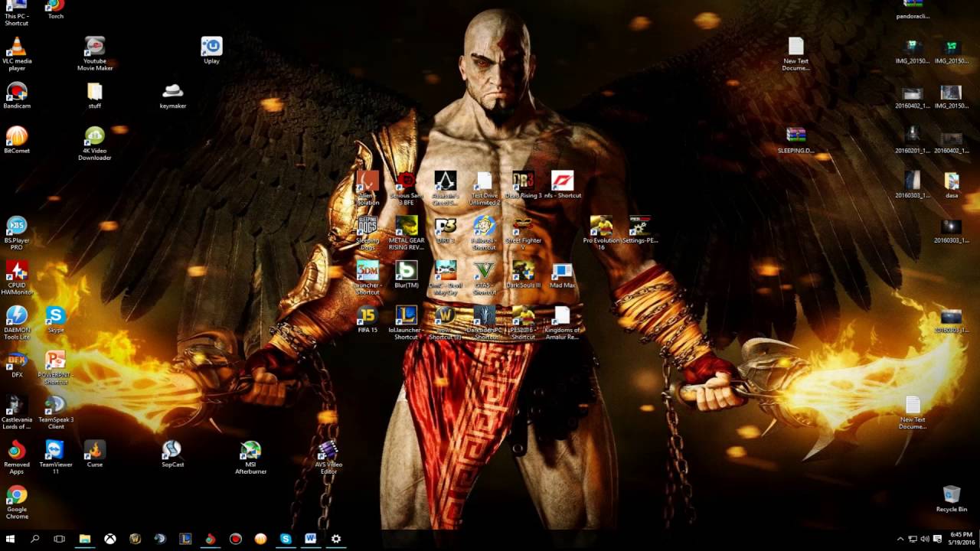Select Youtube Movie Maker icon
980x551 pixels.
[x=95, y=54]
